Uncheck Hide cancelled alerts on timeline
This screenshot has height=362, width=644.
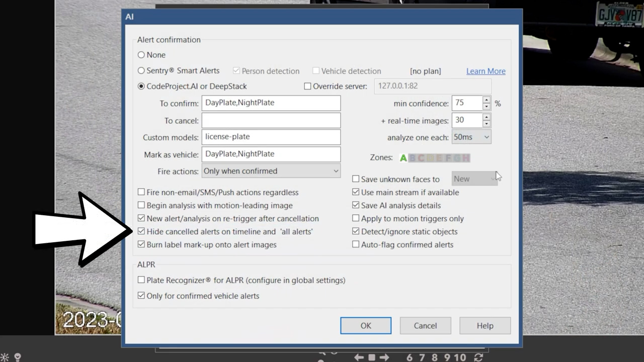pos(141,232)
